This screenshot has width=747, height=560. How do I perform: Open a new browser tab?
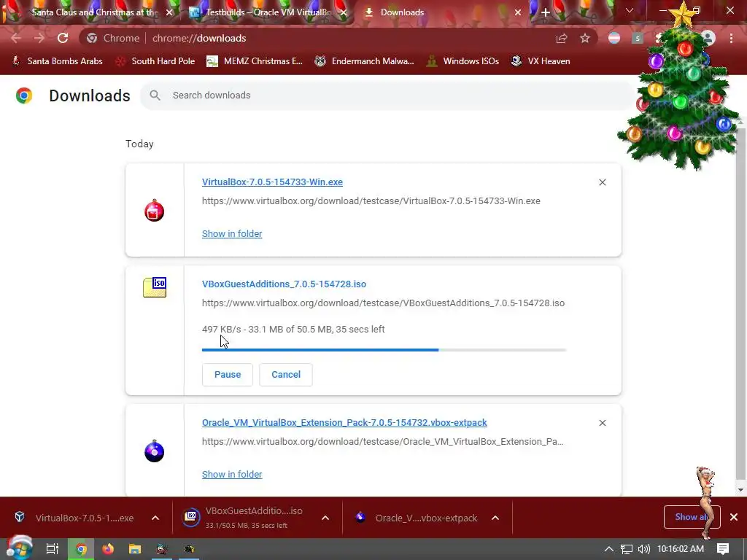point(546,12)
